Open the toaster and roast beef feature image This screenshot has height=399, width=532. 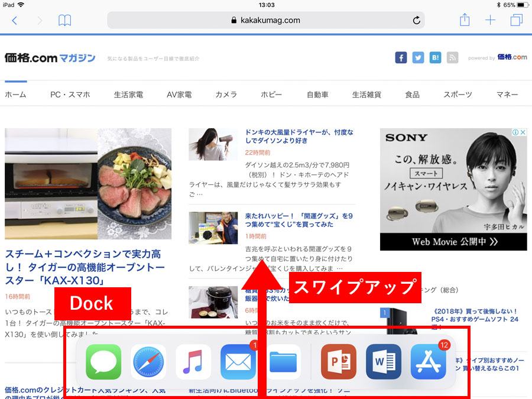[88, 184]
